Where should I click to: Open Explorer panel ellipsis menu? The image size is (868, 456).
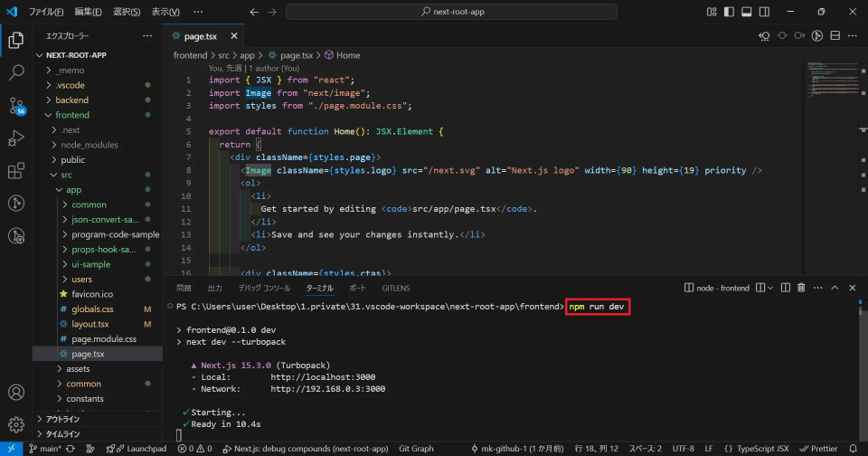147,36
